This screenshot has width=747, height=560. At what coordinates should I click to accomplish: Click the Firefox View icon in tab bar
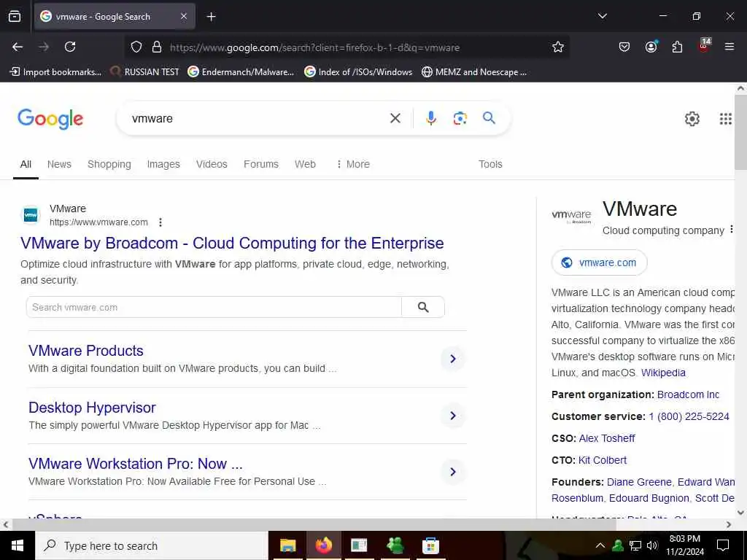[15, 17]
